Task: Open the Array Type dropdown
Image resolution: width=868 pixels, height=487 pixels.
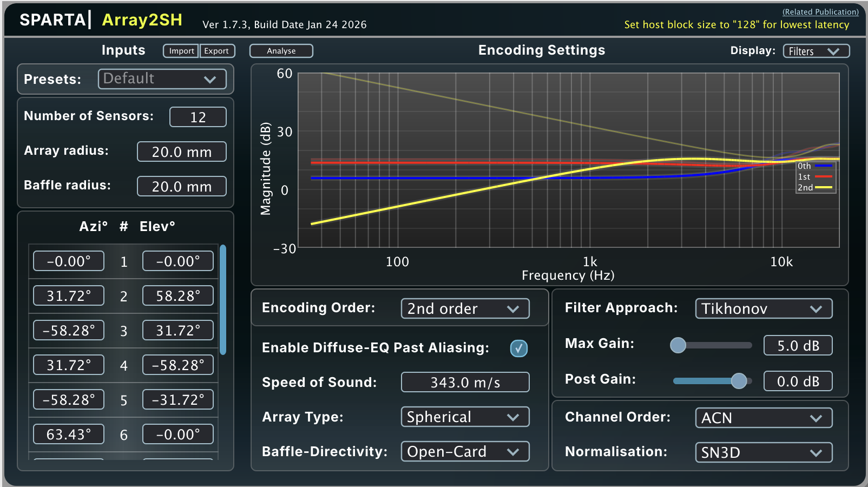Action: click(x=465, y=417)
